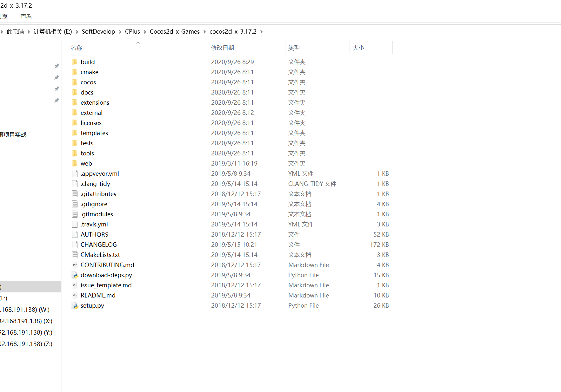The image size is (561, 392).
Task: Navigate to SoftDevelop in breadcrumb
Action: [x=98, y=31]
